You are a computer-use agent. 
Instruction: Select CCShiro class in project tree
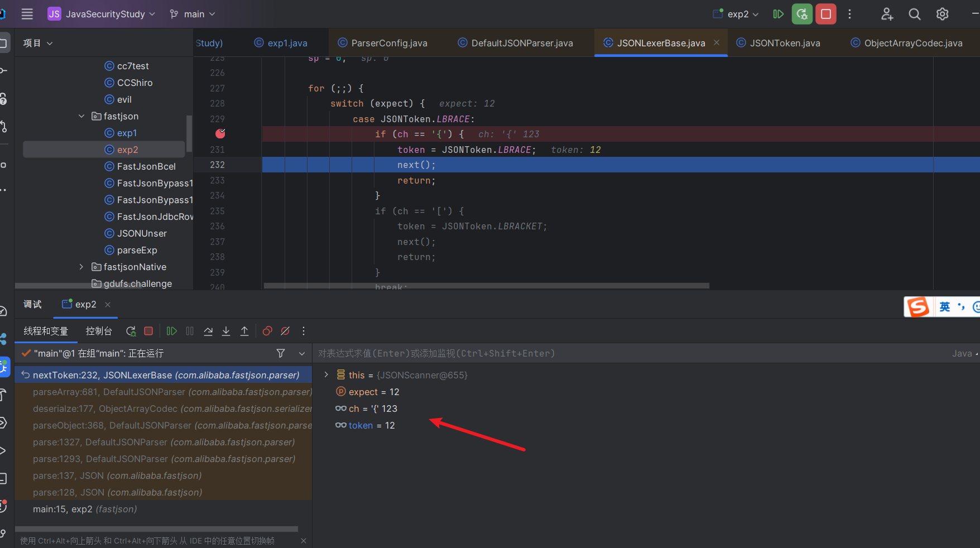tap(128, 83)
